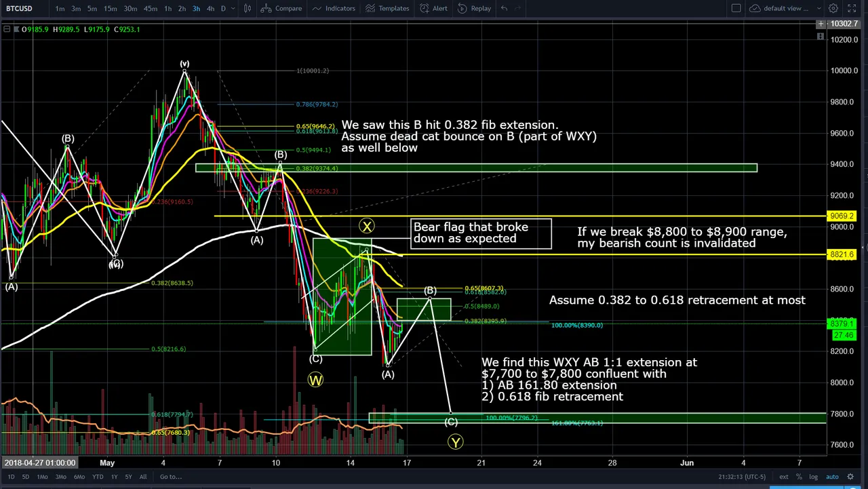Open the Go to date dialog
This screenshot has height=489, width=868.
170,477
